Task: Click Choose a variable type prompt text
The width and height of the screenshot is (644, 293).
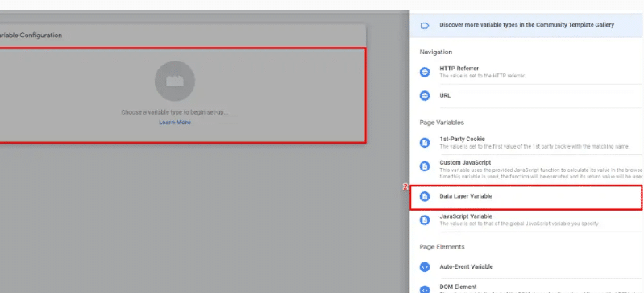Action: pyautogui.click(x=175, y=112)
